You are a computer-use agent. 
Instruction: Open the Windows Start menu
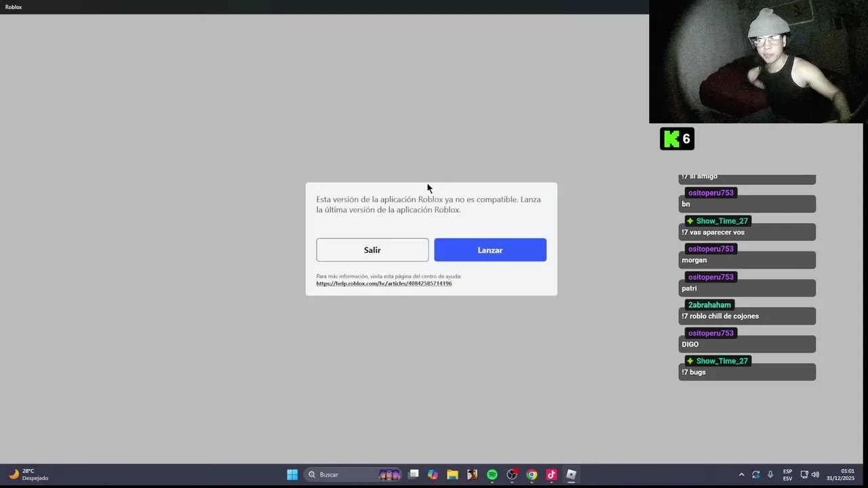292,474
